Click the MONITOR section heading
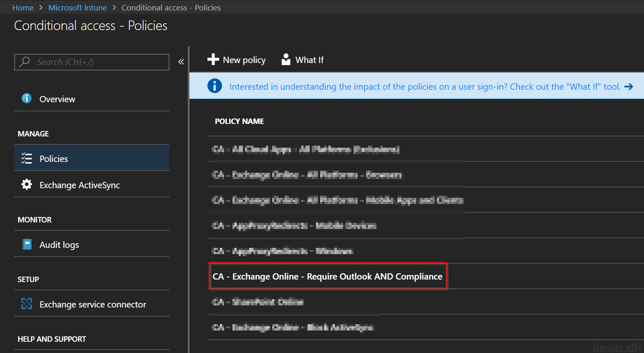This screenshot has height=353, width=644. (35, 220)
